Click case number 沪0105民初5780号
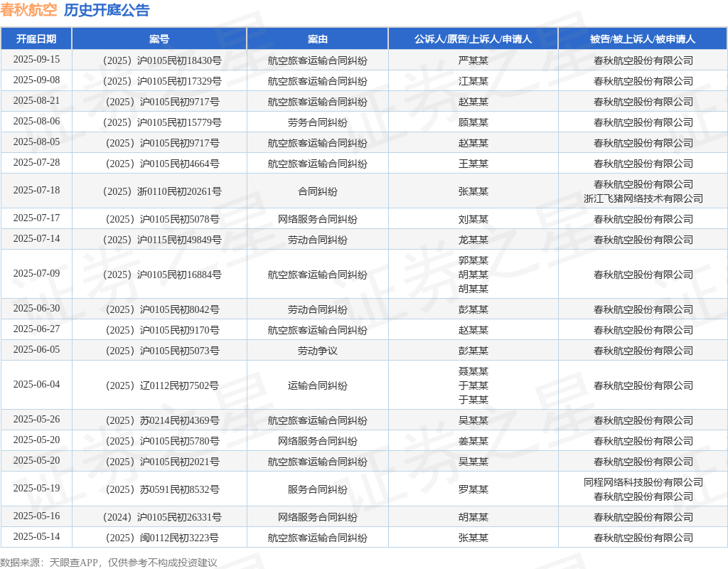This screenshot has width=728, height=569. [x=163, y=441]
